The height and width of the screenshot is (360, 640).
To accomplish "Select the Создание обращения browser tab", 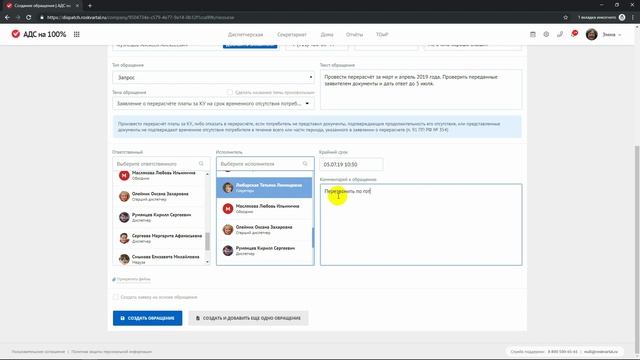I will tap(41, 6).
